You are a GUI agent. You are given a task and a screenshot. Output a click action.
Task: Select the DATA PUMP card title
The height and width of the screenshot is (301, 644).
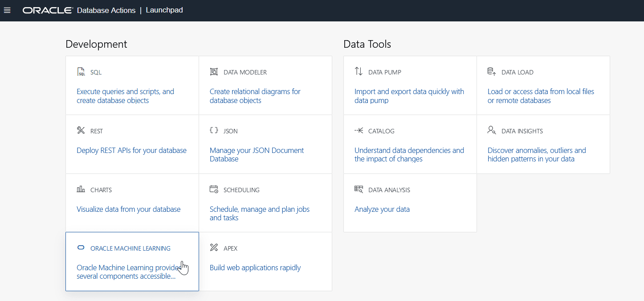[385, 72]
